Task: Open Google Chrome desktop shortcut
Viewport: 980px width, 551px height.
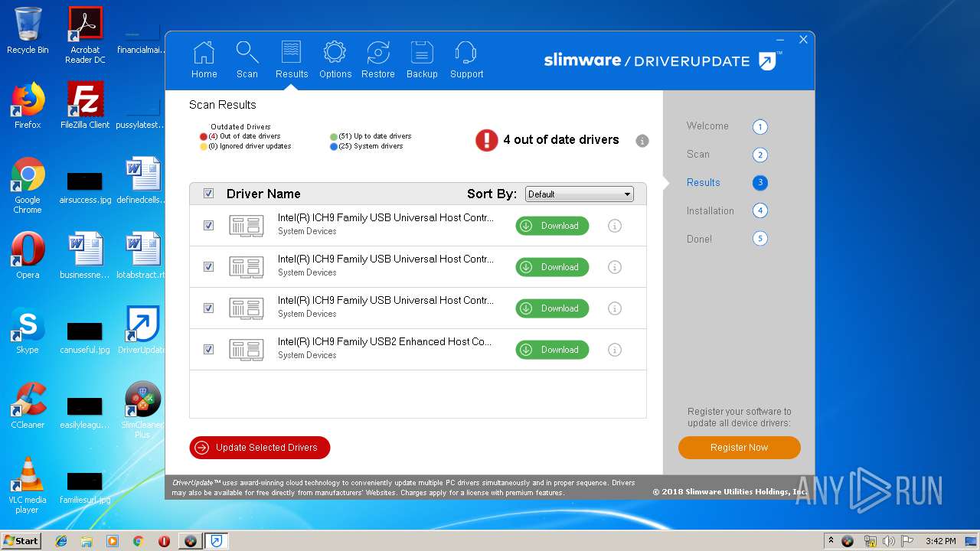Action: click(x=28, y=185)
